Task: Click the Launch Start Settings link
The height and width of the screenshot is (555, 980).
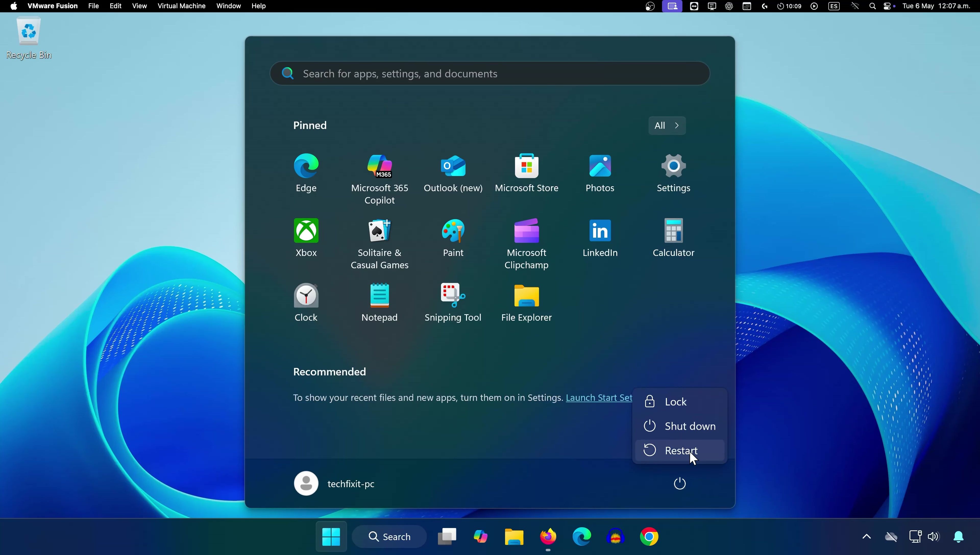Action: pos(599,398)
